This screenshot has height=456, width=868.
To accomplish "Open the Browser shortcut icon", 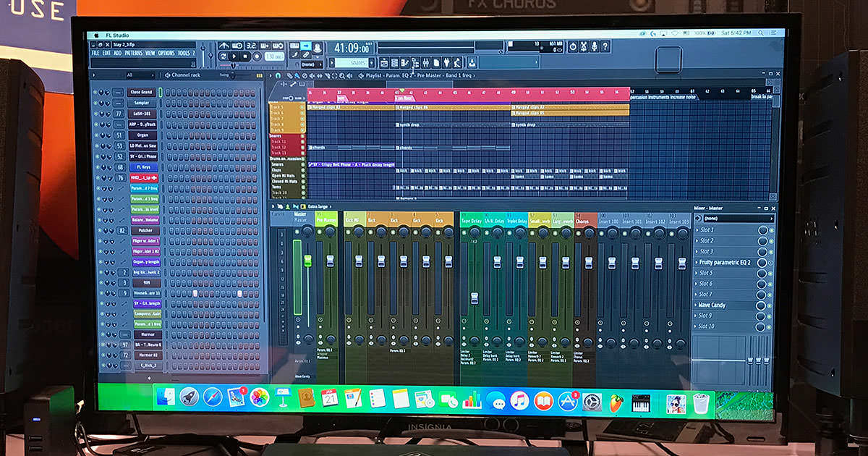I will [x=415, y=63].
